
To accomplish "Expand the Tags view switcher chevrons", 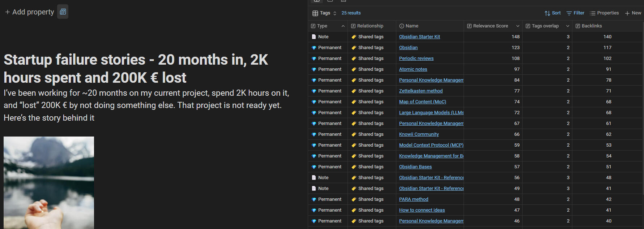I will click(x=335, y=13).
